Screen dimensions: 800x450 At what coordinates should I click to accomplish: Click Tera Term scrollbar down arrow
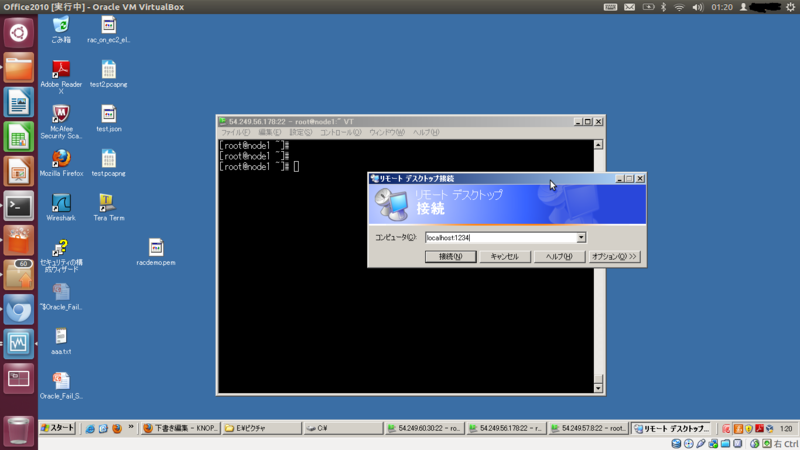(x=598, y=388)
